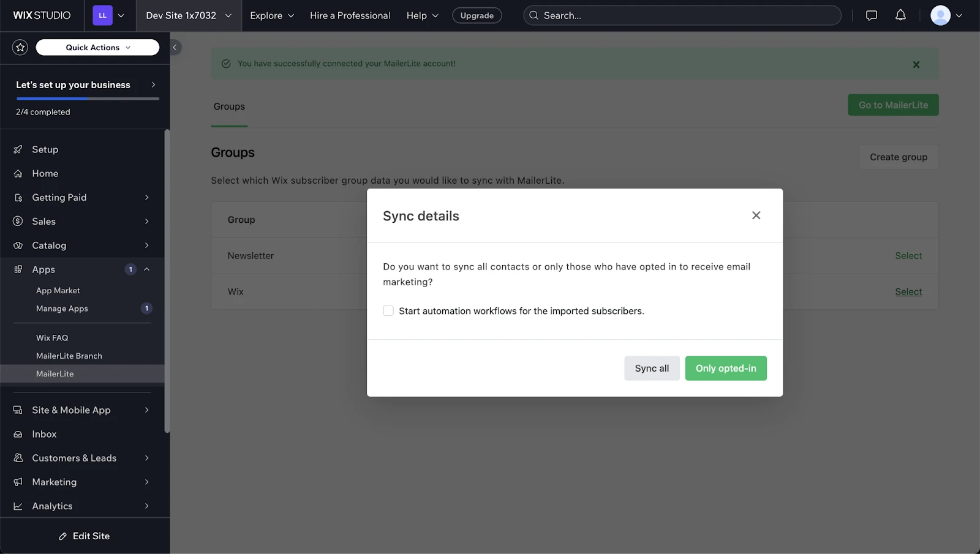Click the Upgrade button
Screen dimensions: 980x554
click(477, 15)
